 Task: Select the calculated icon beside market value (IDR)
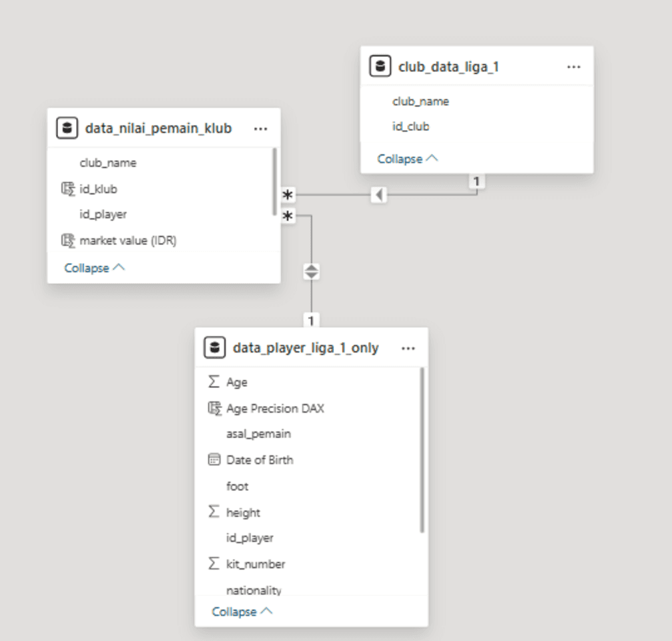68,240
